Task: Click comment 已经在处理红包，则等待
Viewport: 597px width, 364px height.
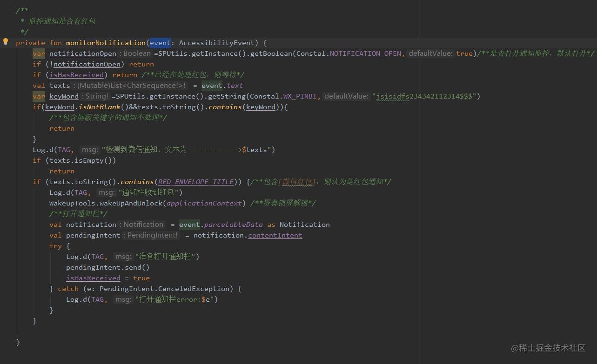Action: click(193, 75)
